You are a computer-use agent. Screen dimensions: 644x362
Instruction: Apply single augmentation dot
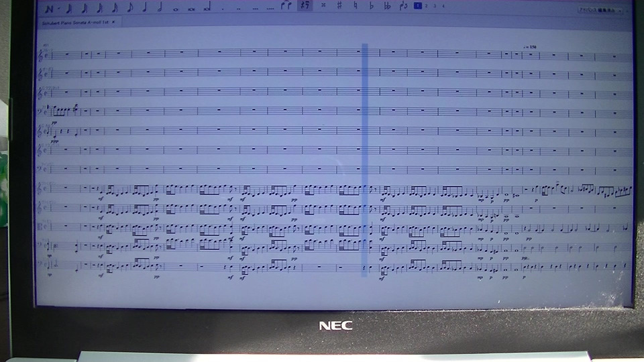click(x=223, y=9)
